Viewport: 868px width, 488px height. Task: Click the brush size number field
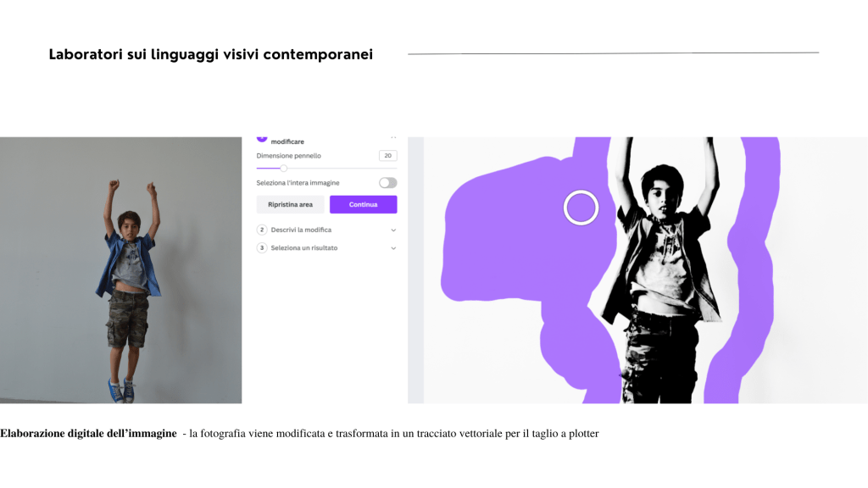point(387,156)
